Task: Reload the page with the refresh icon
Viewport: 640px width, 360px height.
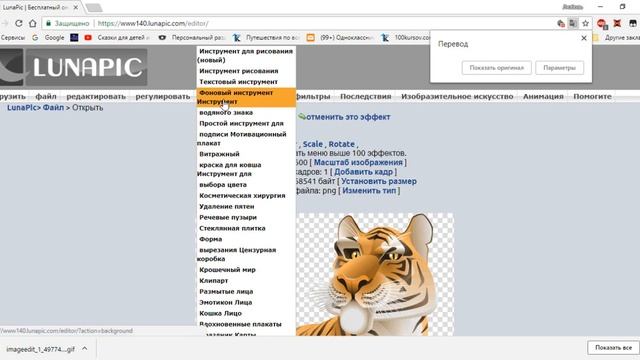Action: click(19, 23)
